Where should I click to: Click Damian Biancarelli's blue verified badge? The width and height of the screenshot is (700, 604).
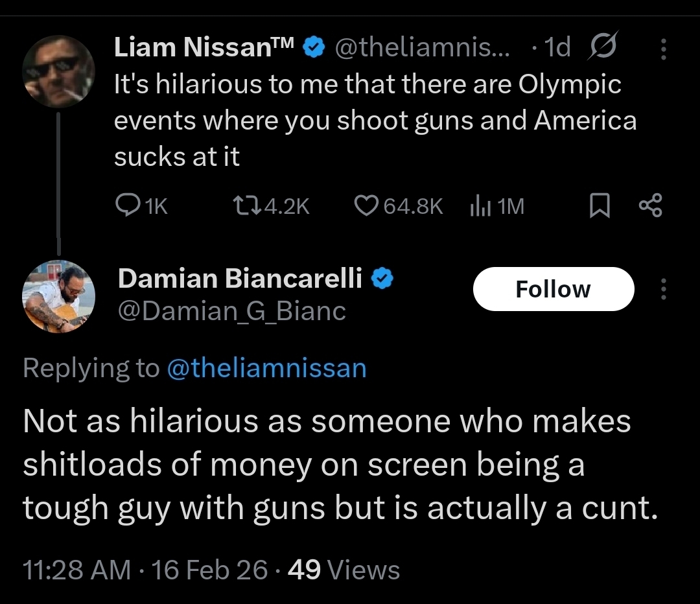click(382, 279)
